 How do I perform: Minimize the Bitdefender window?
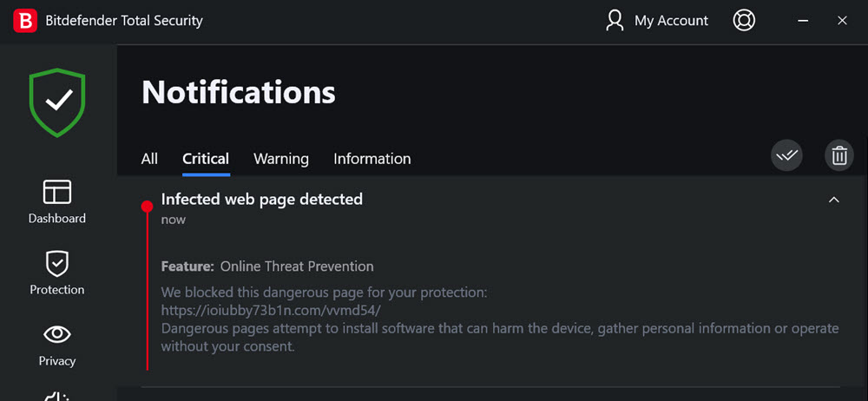pos(803,21)
